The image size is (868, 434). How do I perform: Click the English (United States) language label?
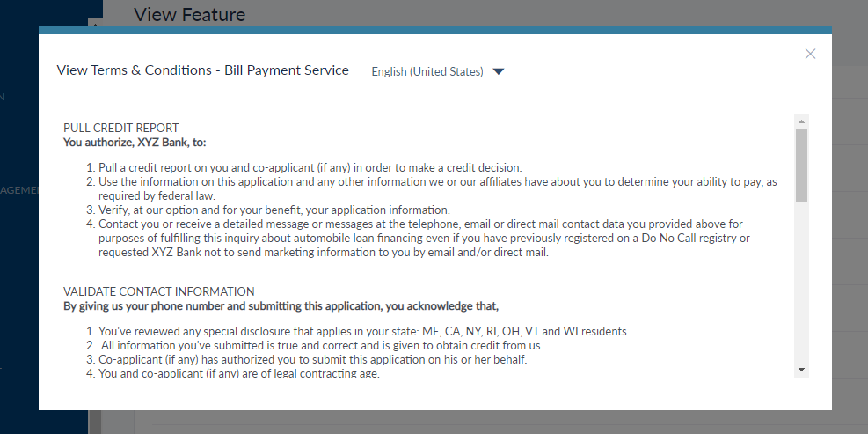coord(427,71)
